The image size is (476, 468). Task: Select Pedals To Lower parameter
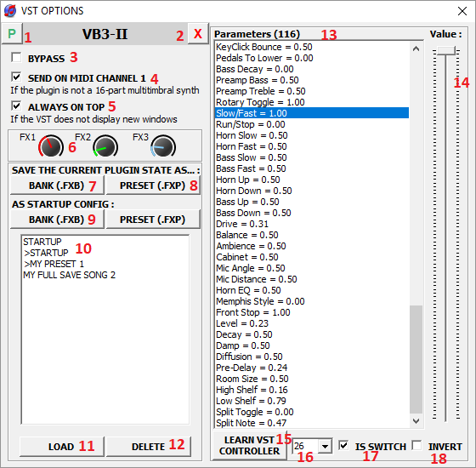tap(312, 58)
